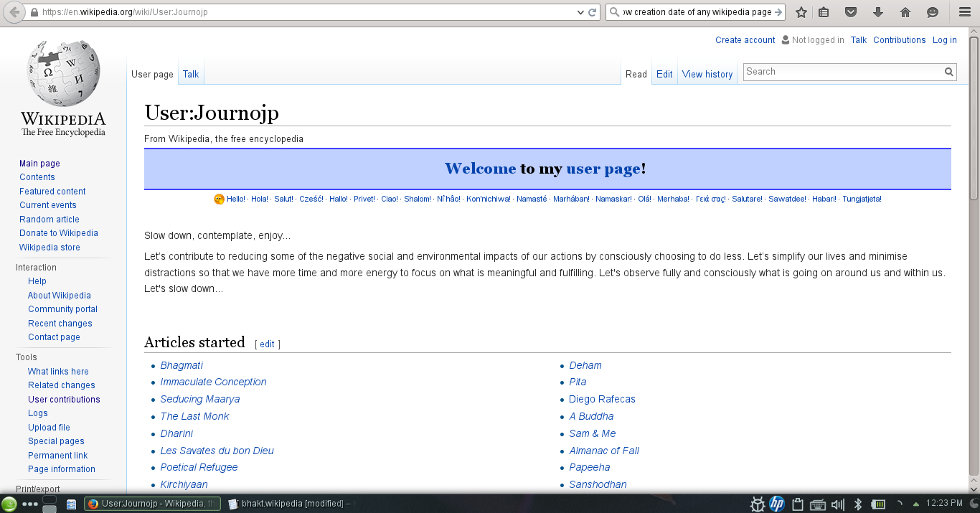Click the user page link in banner
The image size is (980, 513).
point(603,169)
